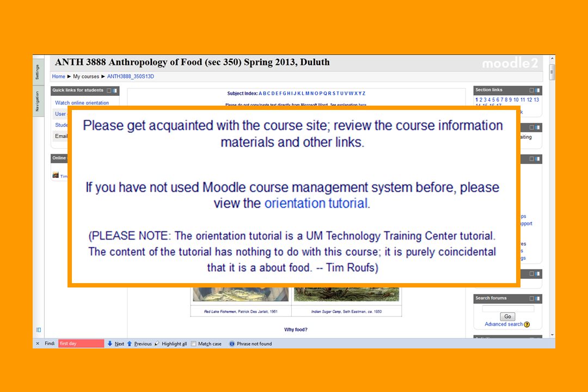Click Next in the Find bar
Screen dimensions: 588x392
pos(116,344)
